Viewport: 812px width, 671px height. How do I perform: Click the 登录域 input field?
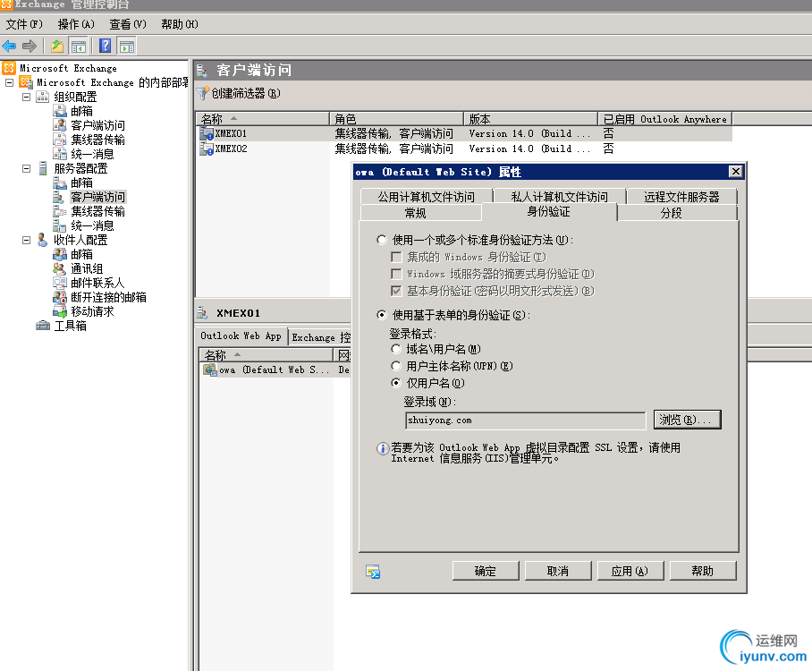[526, 420]
